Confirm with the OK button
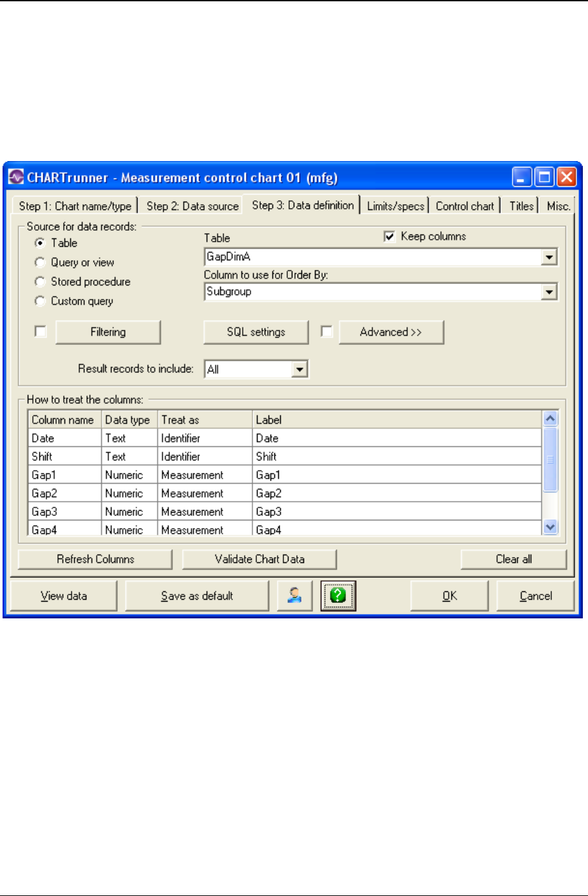This screenshot has width=588, height=896. click(x=450, y=596)
